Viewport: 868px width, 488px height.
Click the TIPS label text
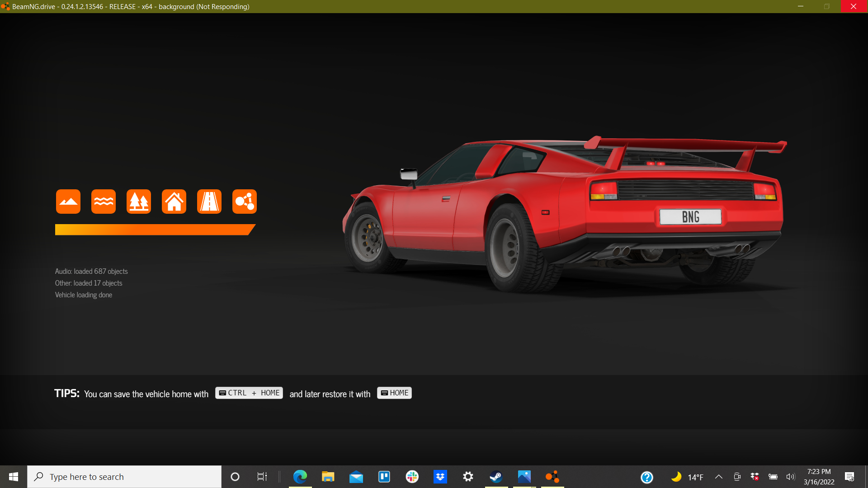(67, 394)
